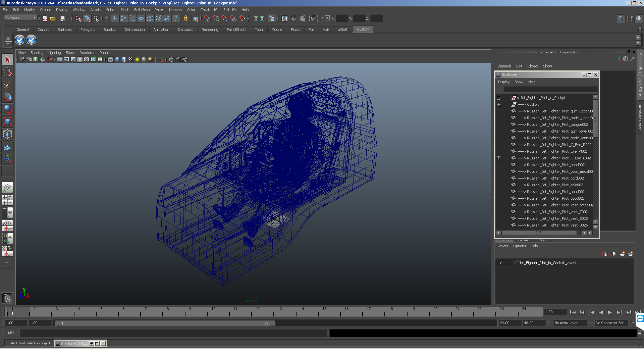Expand toolbox layout options small arrow button
The height and width of the screenshot is (349, 644).
pyautogui.click(x=7, y=263)
